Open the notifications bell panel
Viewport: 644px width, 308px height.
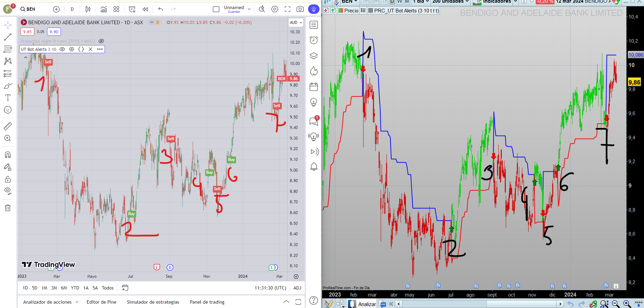[x=314, y=167]
